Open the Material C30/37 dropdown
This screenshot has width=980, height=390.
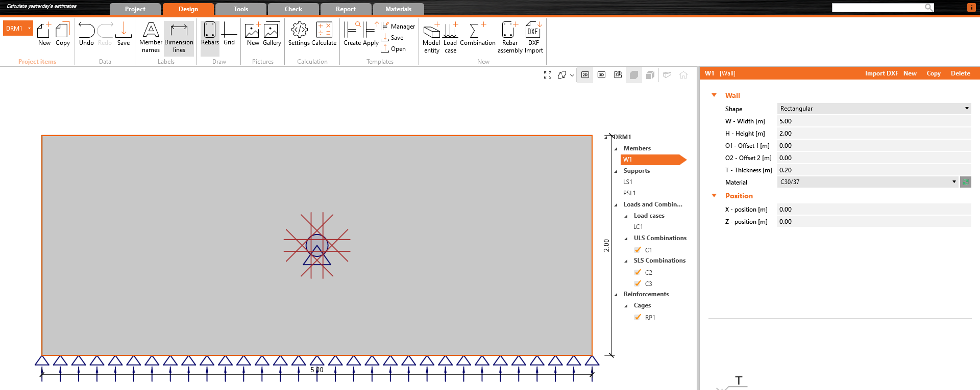pyautogui.click(x=867, y=182)
